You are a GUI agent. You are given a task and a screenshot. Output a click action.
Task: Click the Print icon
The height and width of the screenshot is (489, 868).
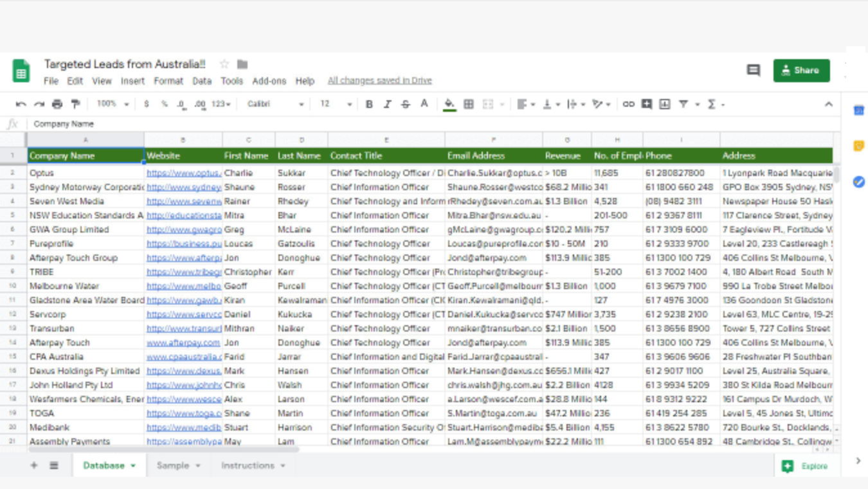point(57,104)
